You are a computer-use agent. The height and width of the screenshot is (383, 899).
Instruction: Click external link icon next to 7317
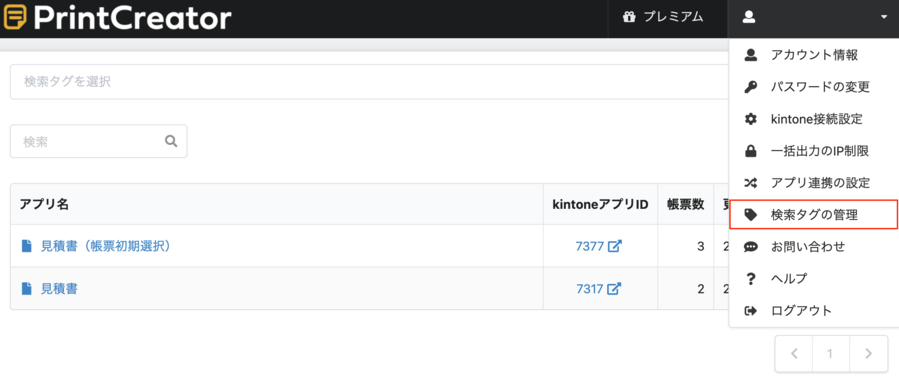coord(614,289)
